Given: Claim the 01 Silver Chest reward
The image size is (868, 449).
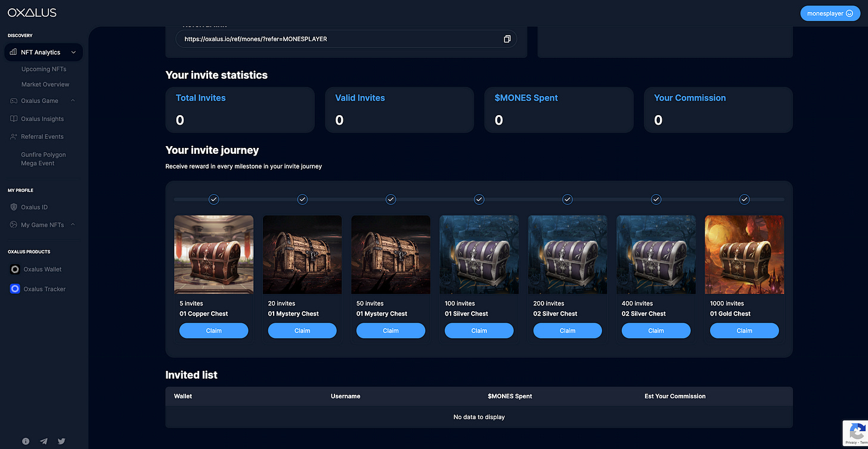Looking at the screenshot, I should pyautogui.click(x=479, y=330).
